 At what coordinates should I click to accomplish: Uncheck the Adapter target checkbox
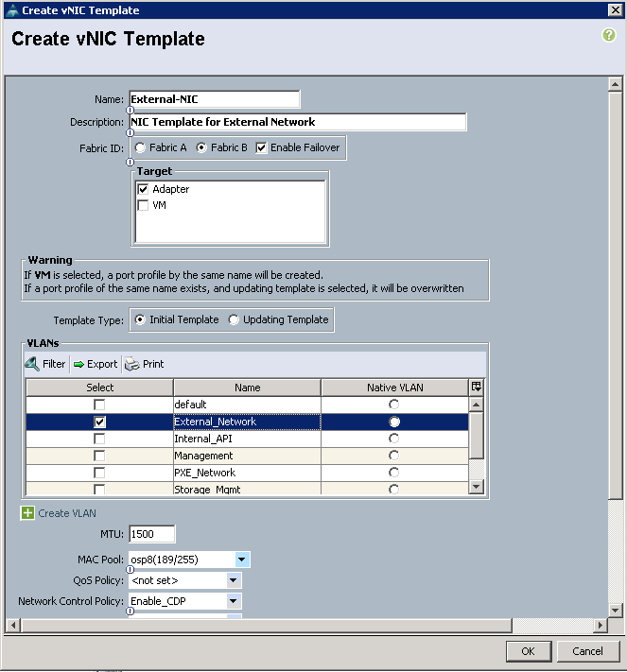click(x=143, y=189)
